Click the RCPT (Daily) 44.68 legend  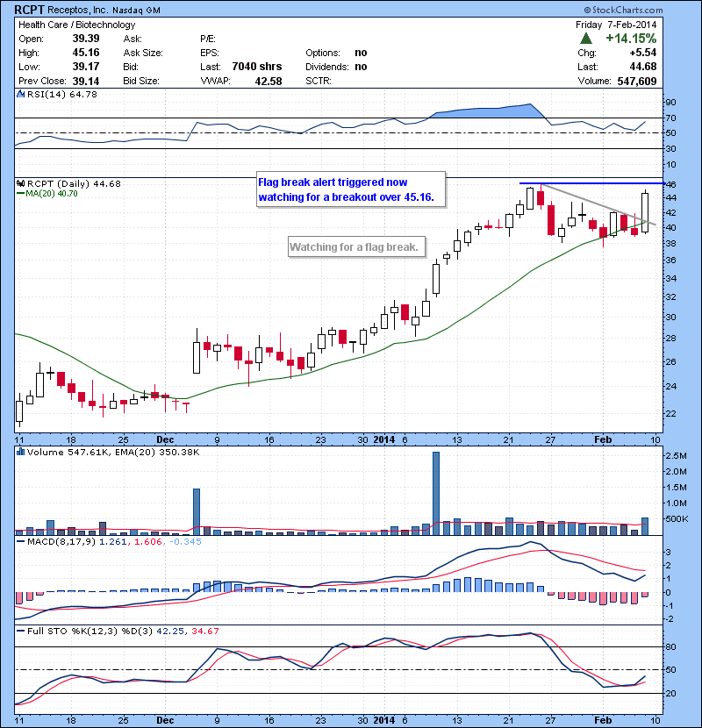74,183
